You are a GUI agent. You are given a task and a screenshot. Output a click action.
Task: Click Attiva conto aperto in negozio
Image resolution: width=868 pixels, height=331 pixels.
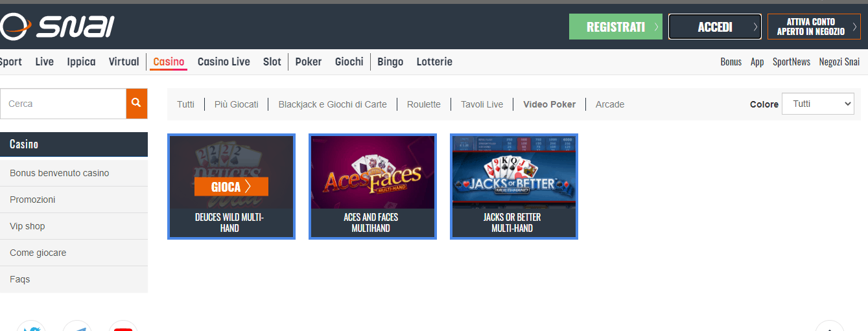814,27
